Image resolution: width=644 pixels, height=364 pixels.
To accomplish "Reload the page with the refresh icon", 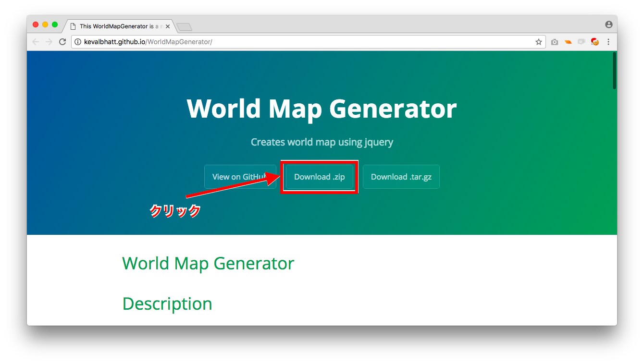I will (x=62, y=42).
